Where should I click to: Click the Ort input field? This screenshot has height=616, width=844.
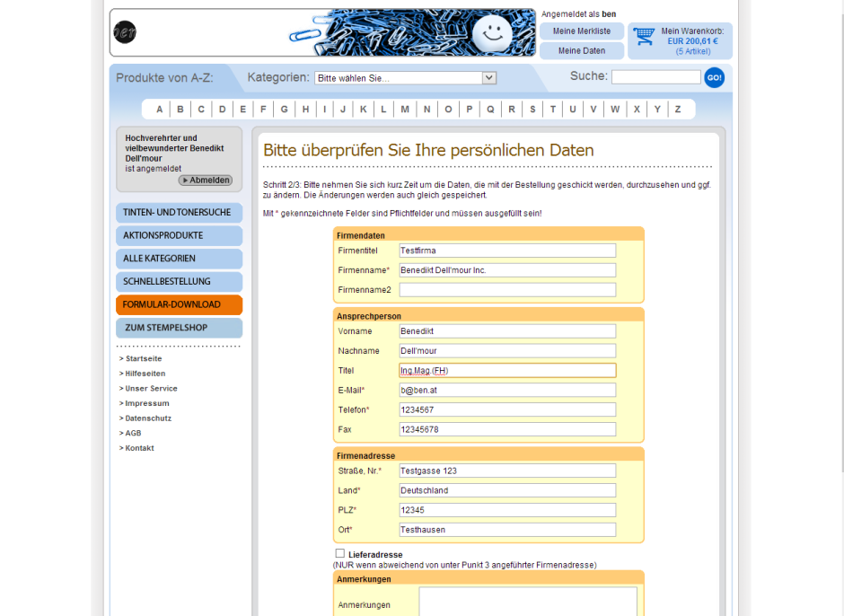point(507,530)
